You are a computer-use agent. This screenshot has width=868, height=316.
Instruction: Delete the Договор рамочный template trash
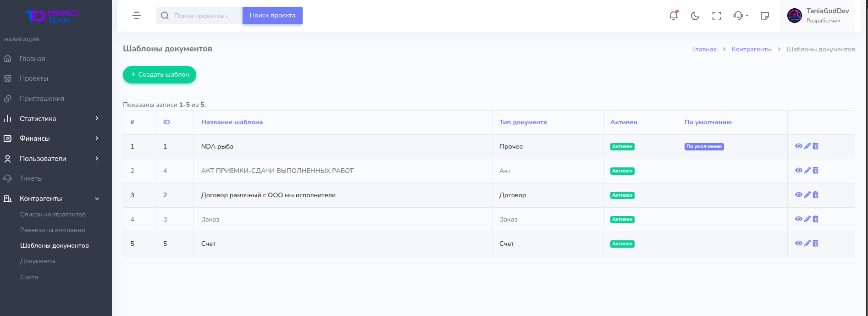tap(815, 195)
